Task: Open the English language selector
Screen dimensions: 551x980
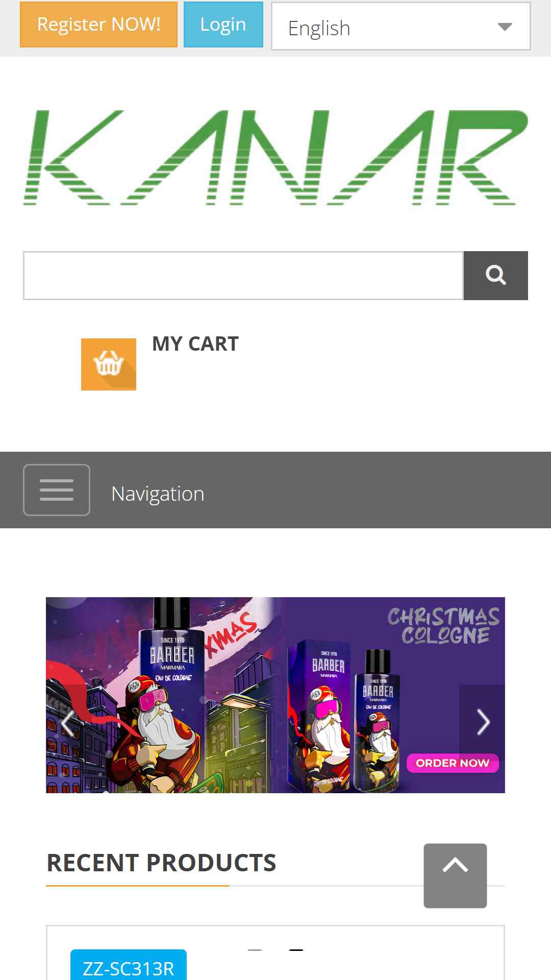Action: coord(401,27)
